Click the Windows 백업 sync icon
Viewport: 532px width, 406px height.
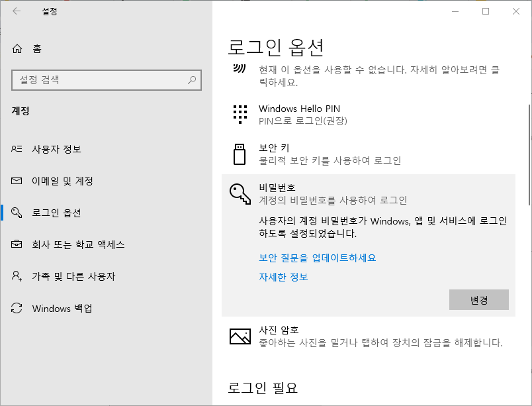click(17, 308)
